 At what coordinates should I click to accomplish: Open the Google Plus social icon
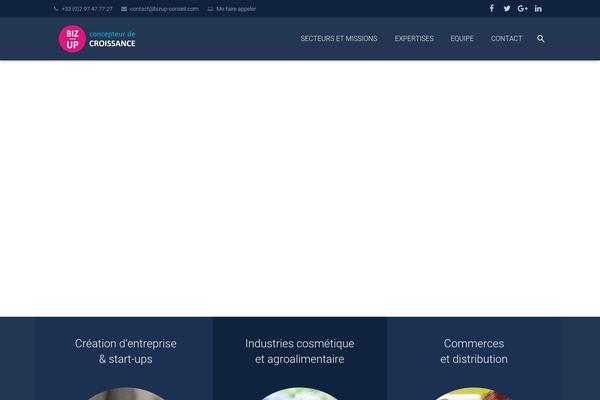522,8
